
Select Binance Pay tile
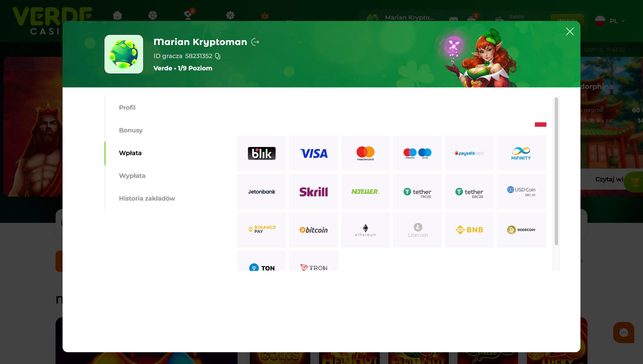[261, 230]
